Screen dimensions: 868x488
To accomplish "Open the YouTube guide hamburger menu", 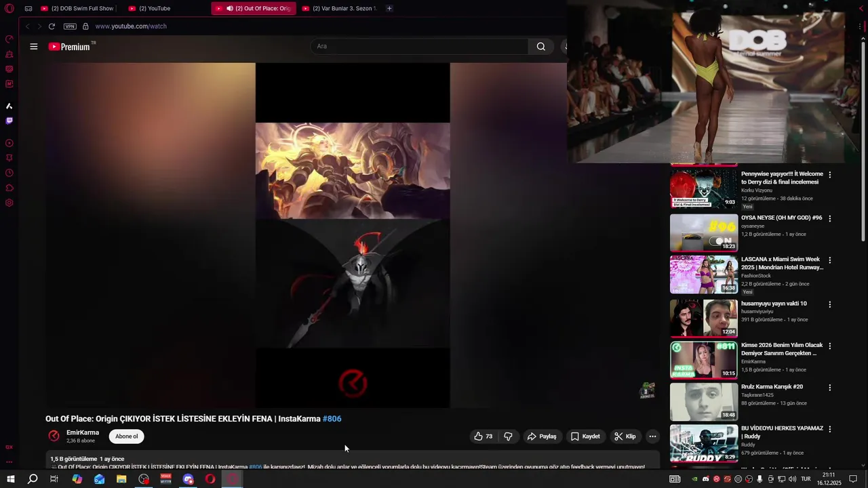I will click(x=33, y=47).
